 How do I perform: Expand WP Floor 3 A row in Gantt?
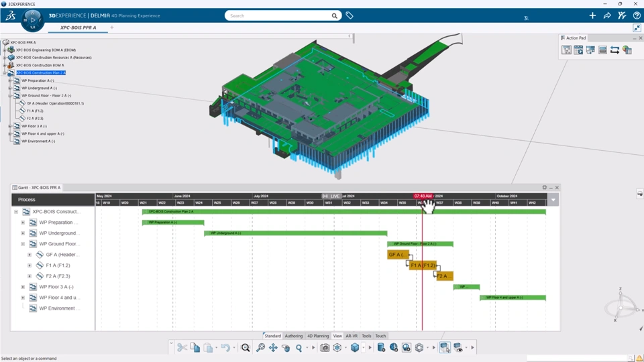[x=23, y=287]
